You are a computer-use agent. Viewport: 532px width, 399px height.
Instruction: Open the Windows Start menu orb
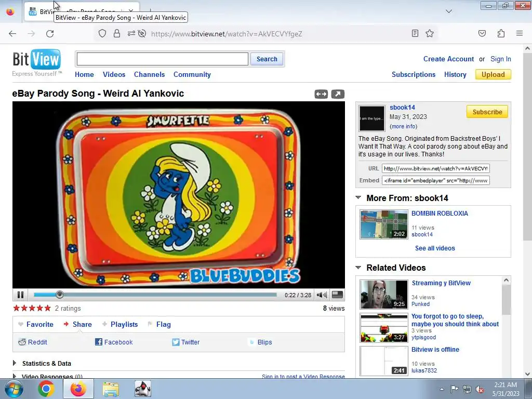14,389
